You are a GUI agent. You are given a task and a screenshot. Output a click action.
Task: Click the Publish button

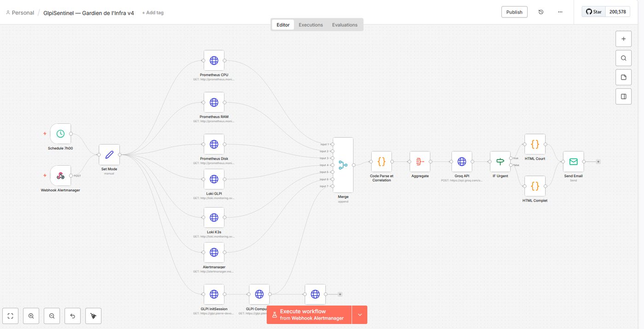514,12
